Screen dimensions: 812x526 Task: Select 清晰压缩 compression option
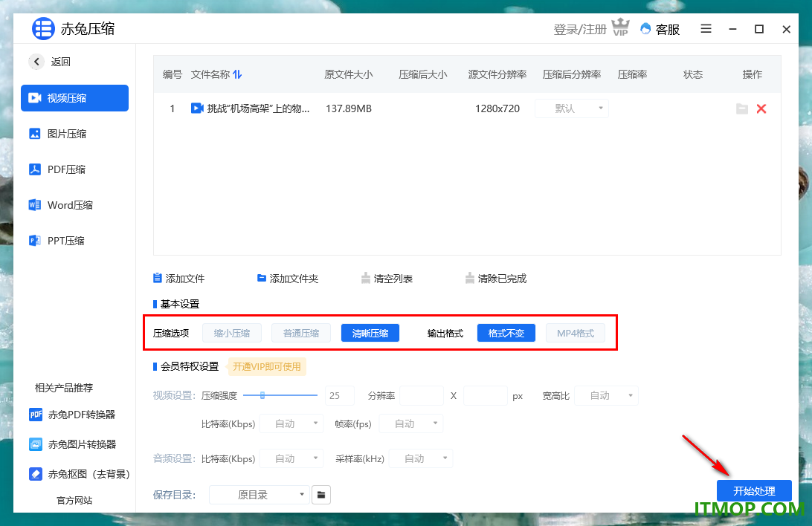(x=370, y=333)
